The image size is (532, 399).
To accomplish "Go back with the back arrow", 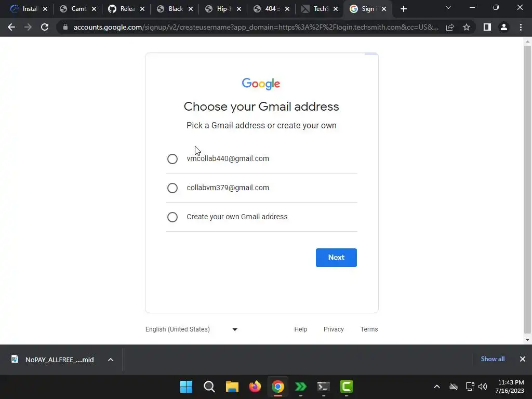I will [11, 27].
